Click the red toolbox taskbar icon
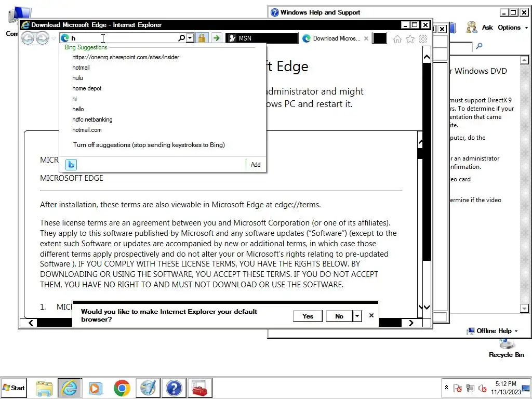The width and height of the screenshot is (532, 399). click(x=199, y=388)
